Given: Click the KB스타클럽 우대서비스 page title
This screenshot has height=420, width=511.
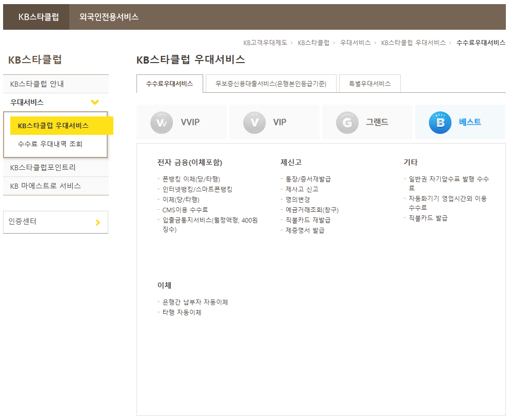Looking at the screenshot, I should pyautogui.click(x=191, y=59).
